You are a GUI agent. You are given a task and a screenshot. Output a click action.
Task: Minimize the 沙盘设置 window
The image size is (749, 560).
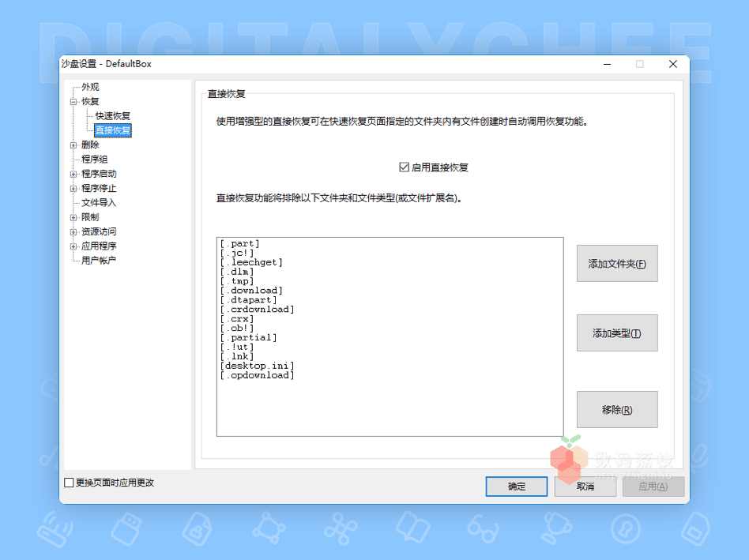pyautogui.click(x=607, y=64)
